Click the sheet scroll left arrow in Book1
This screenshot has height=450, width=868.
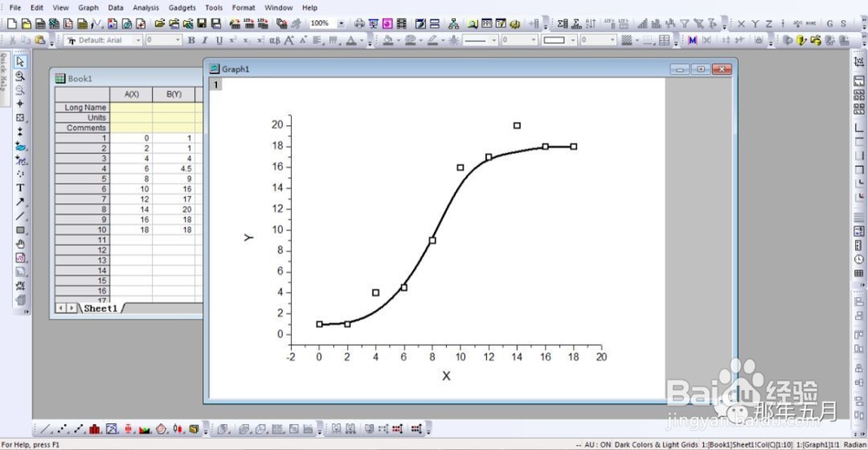tap(62, 308)
